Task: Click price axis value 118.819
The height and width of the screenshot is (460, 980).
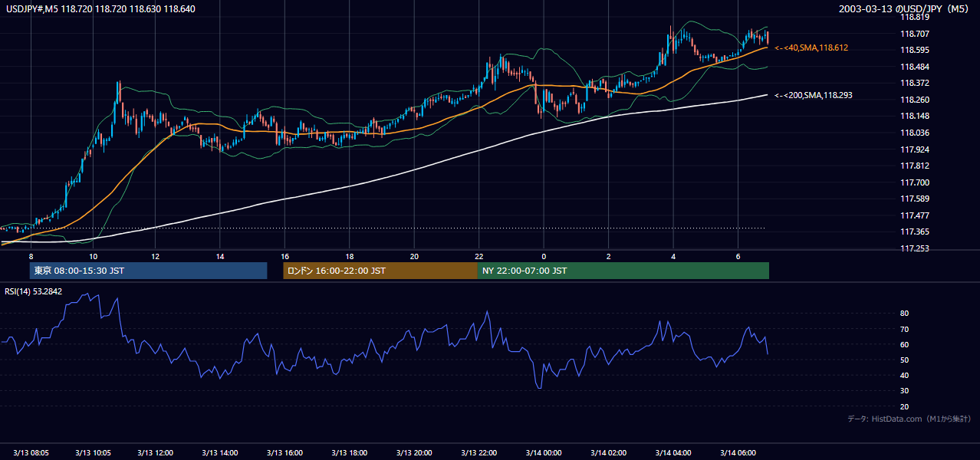Action: (x=913, y=17)
